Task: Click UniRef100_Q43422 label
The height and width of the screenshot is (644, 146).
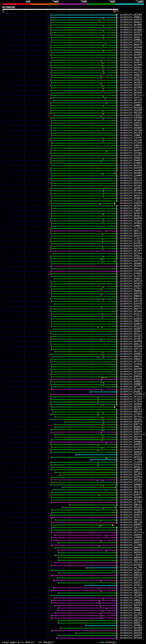Action: tap(131, 585)
